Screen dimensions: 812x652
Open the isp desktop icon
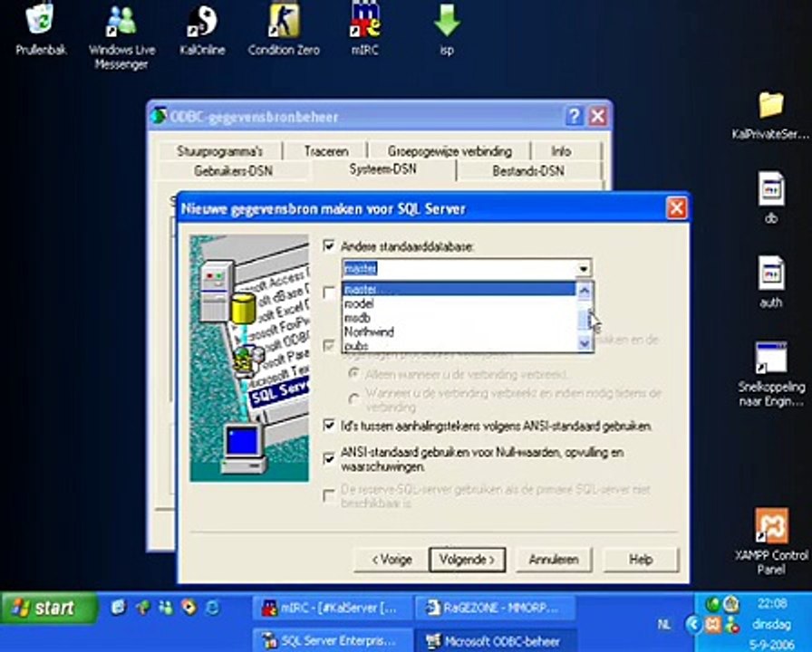coord(447,30)
